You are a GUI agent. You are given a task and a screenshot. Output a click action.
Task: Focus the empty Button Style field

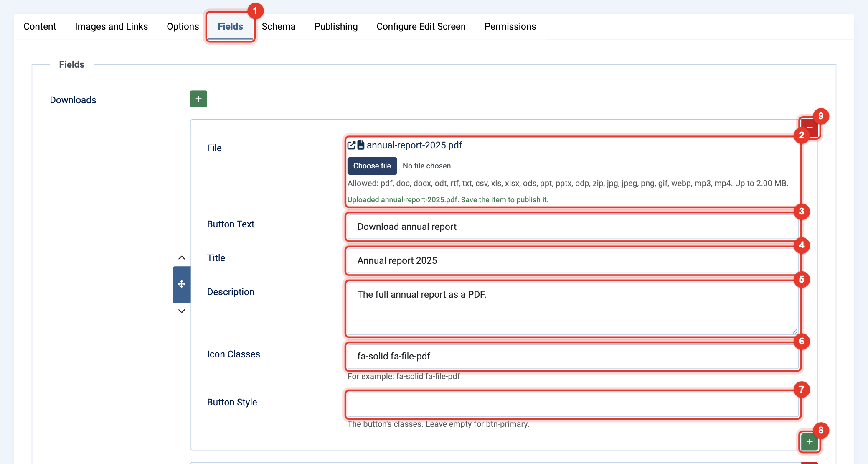pyautogui.click(x=573, y=404)
